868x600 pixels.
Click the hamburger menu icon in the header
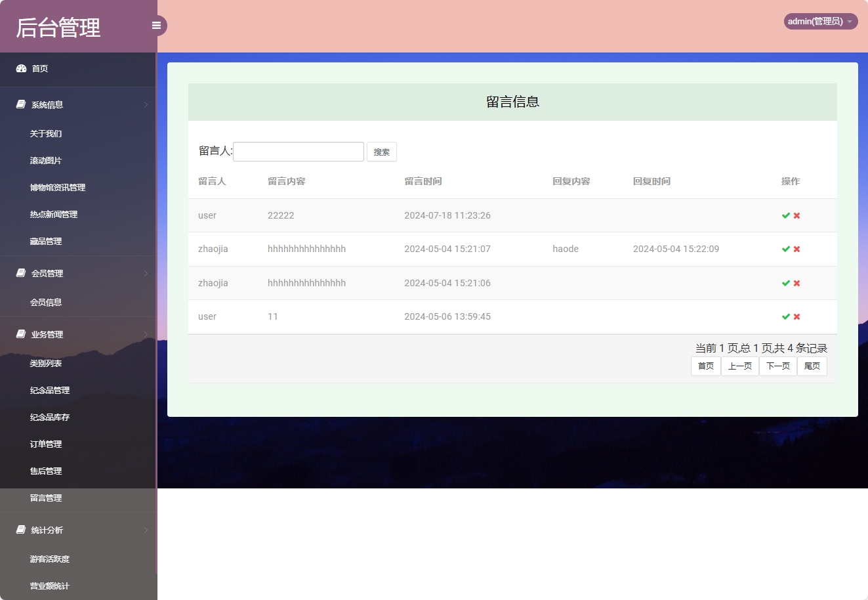tap(156, 25)
